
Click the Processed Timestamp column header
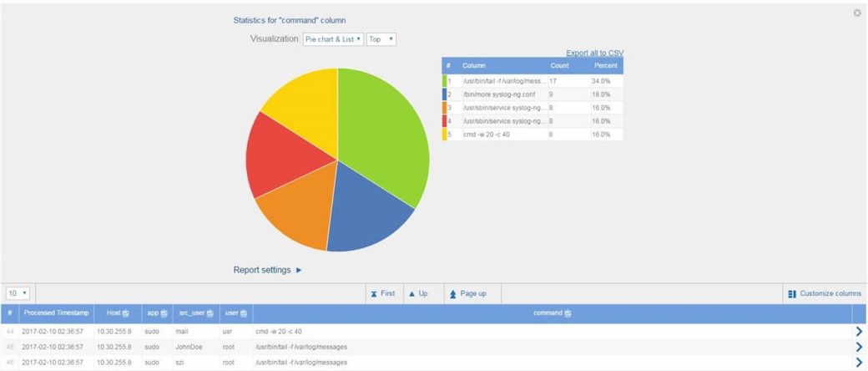click(56, 313)
